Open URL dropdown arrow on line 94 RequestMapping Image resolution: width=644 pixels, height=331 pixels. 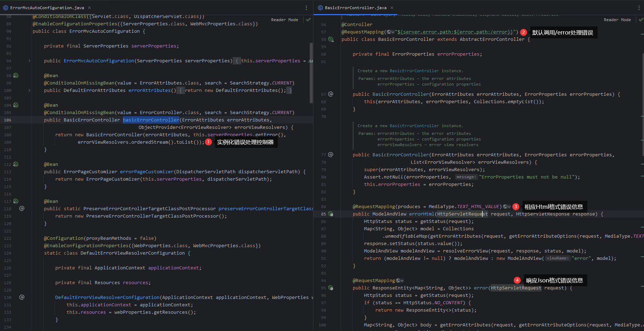(402, 281)
